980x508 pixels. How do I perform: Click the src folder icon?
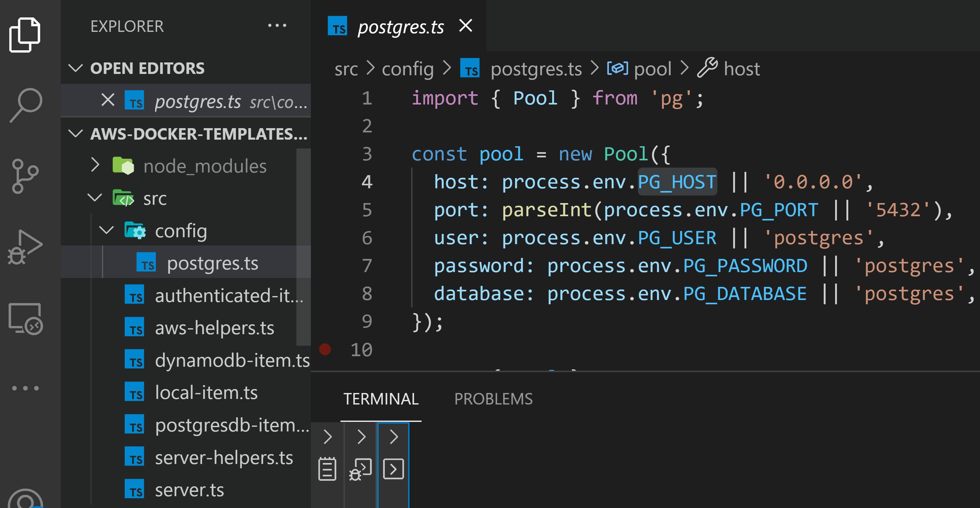(x=123, y=198)
